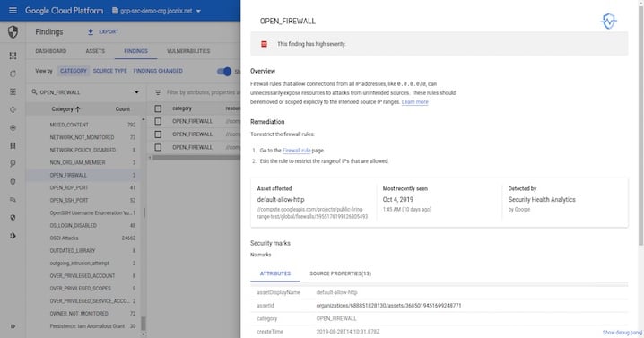Open the Firewall rule page link

click(x=296, y=151)
